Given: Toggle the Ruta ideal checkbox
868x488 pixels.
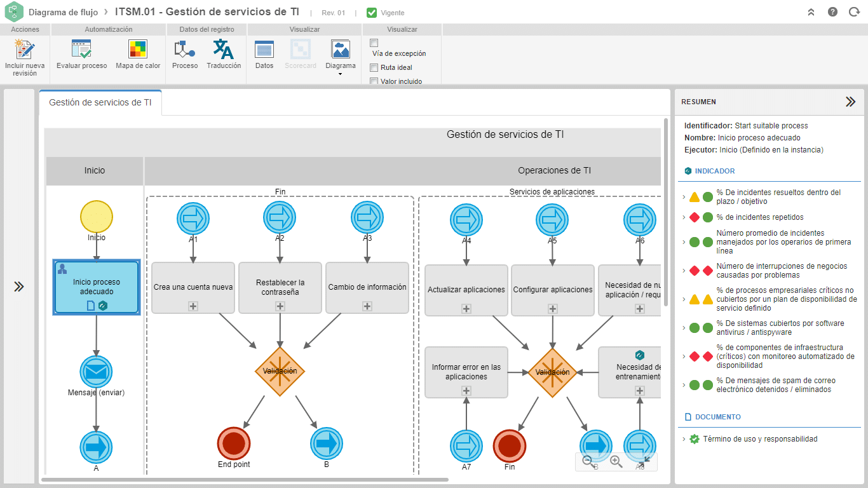Looking at the screenshot, I should tap(374, 67).
